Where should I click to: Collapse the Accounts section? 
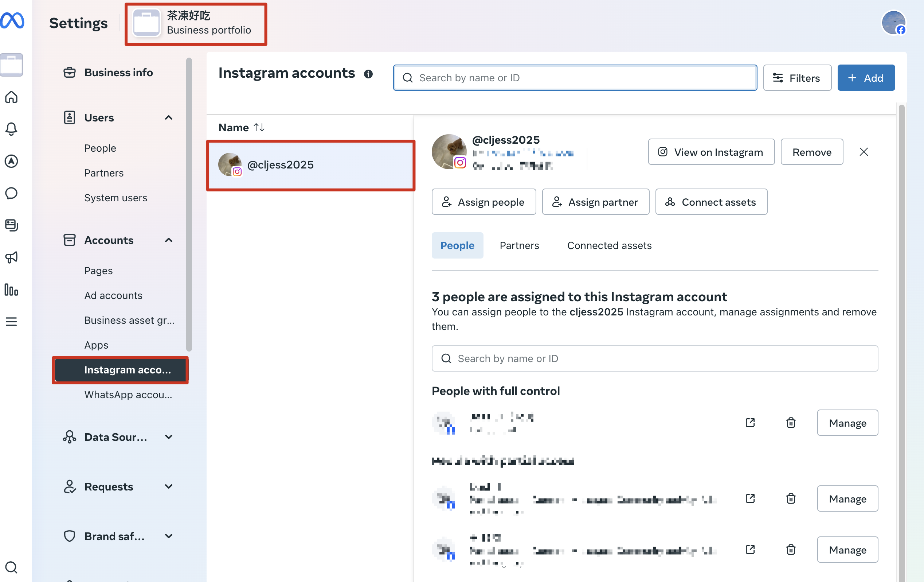[168, 240]
